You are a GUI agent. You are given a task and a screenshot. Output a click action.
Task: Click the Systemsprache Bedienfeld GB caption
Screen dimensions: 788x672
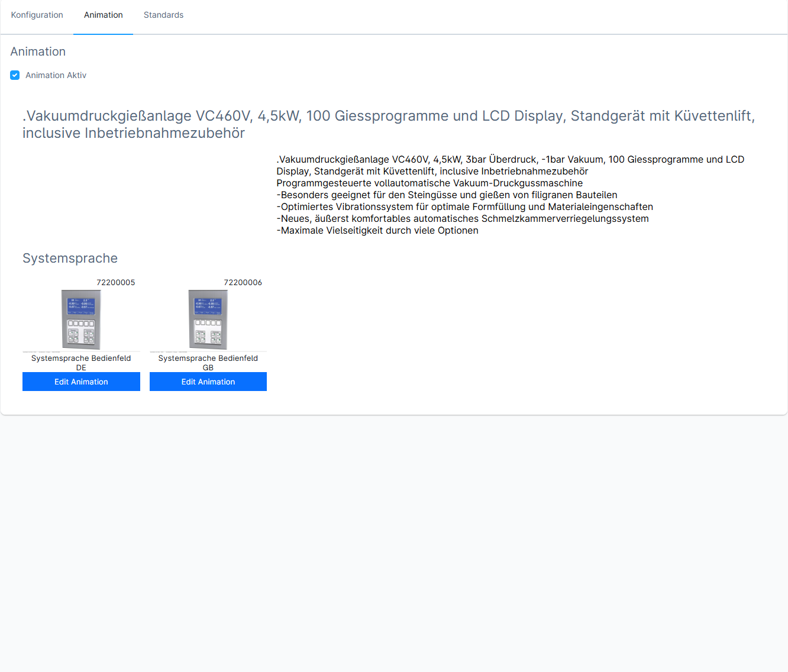click(x=208, y=363)
